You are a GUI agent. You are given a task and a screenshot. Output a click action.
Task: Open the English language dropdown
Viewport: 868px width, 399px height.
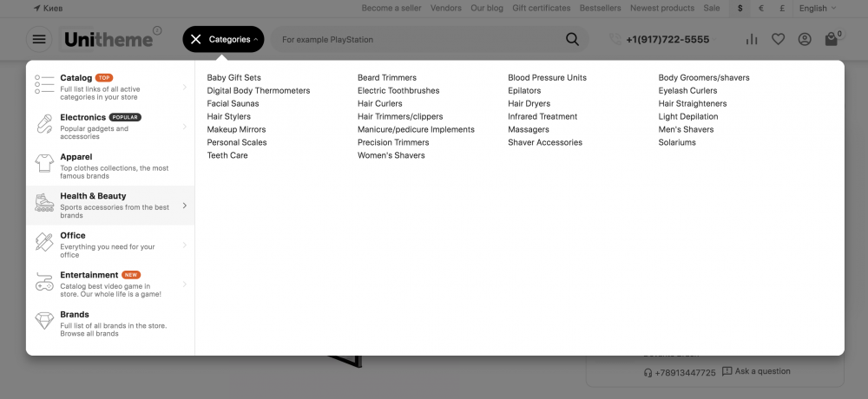point(817,8)
